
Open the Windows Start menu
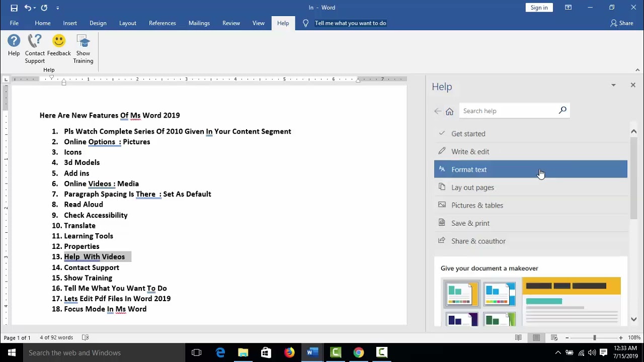(x=12, y=352)
